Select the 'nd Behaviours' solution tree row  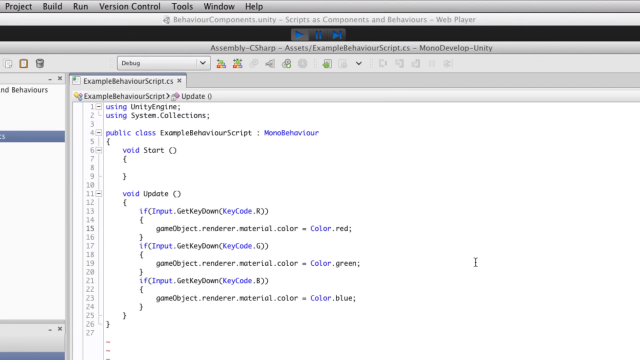point(24,90)
